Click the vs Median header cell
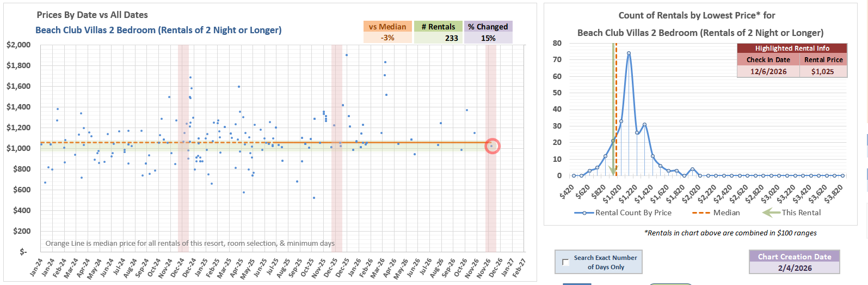This screenshot has width=868, height=285. [387, 27]
